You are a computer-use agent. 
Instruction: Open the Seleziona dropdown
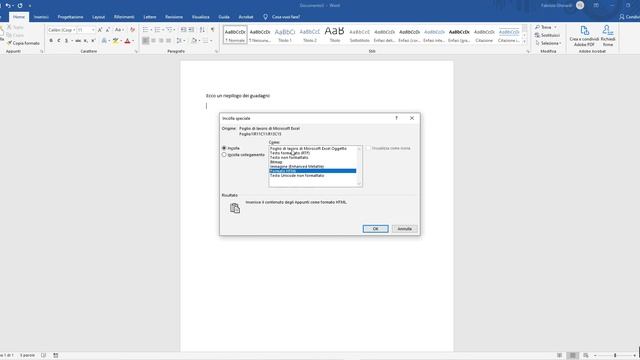point(548,43)
